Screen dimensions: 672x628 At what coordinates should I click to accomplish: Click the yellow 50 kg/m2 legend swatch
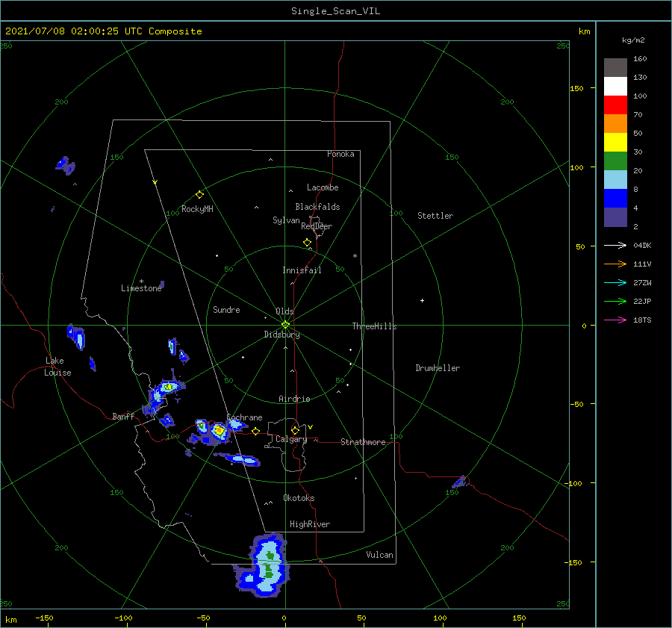pos(615,142)
